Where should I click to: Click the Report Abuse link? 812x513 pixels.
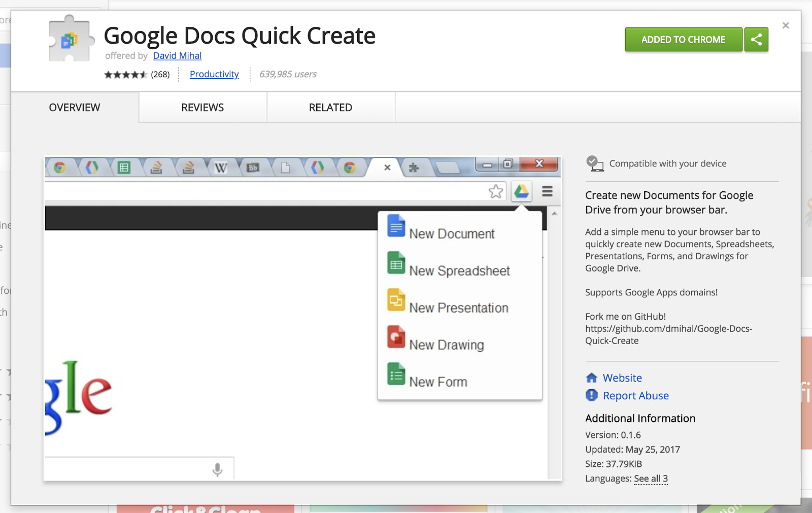(636, 396)
